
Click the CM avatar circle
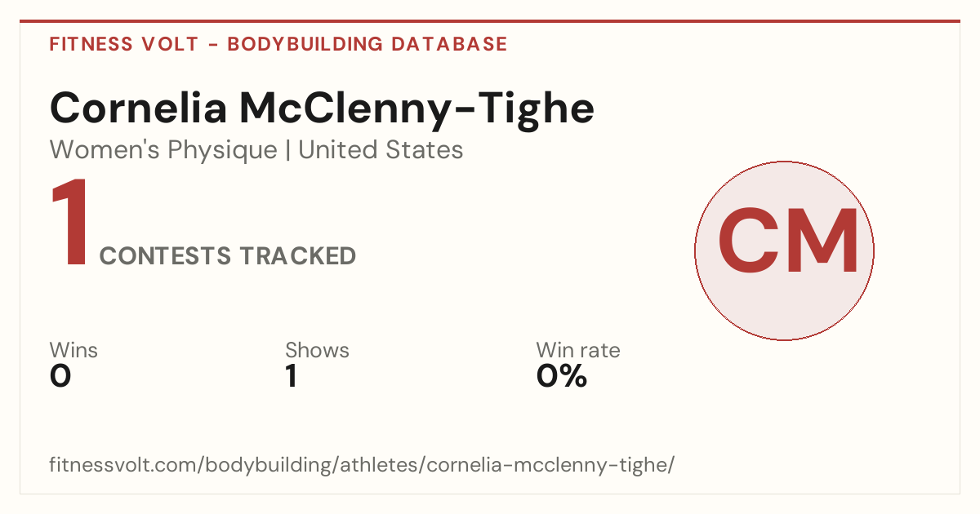(784, 250)
